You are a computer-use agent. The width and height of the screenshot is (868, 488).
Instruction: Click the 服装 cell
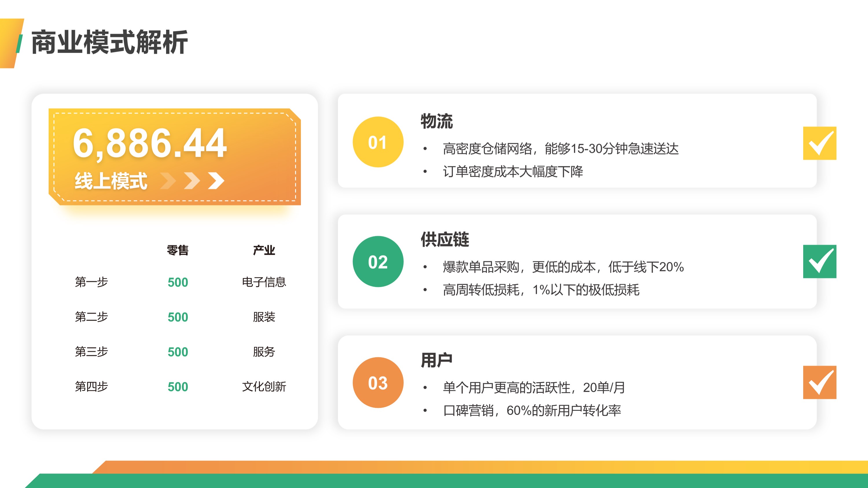pos(264,317)
